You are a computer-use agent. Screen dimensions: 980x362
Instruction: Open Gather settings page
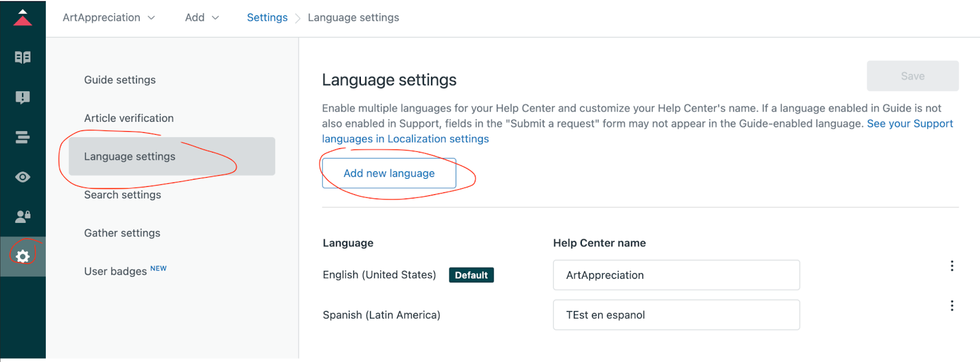click(x=122, y=233)
